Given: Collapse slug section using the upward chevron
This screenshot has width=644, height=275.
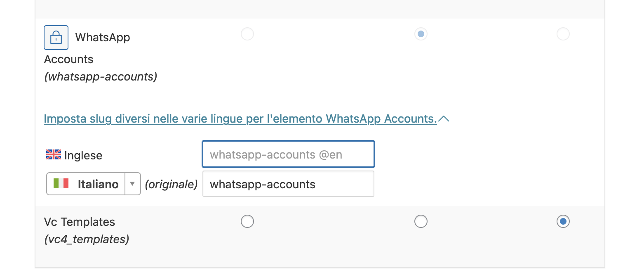Looking at the screenshot, I should pyautogui.click(x=444, y=119).
